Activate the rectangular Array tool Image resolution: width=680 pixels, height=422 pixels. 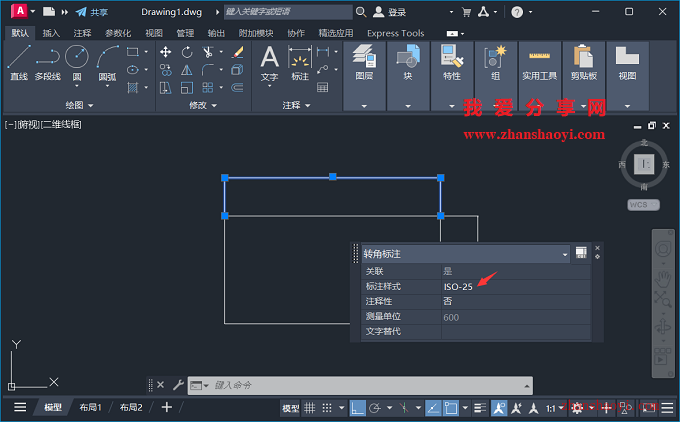click(208, 88)
